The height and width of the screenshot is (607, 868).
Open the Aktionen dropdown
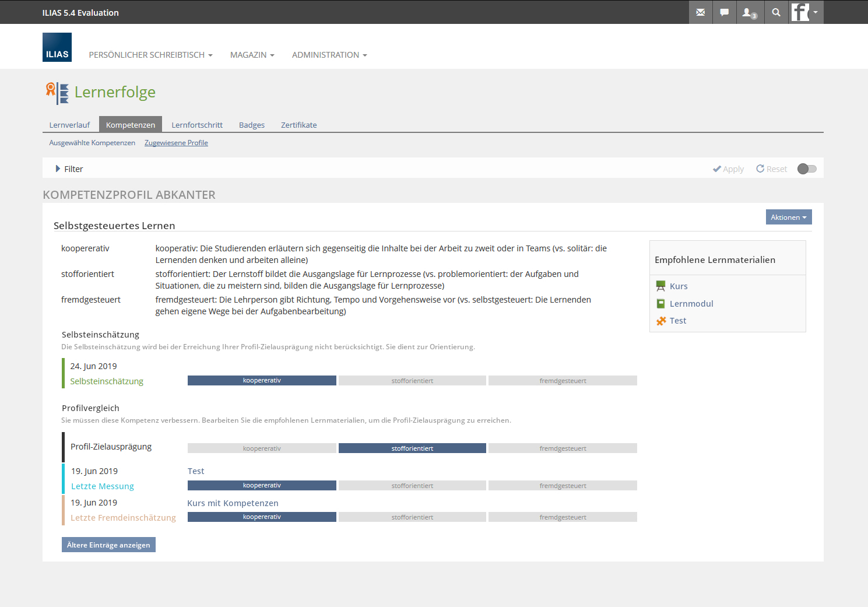coord(788,217)
